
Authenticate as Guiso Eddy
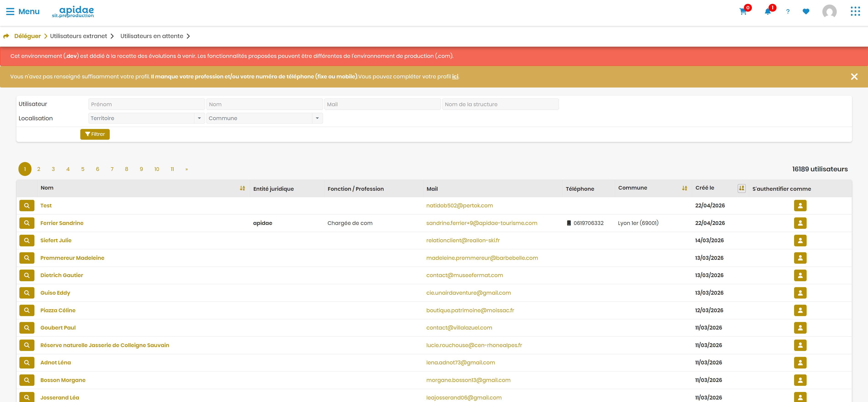(800, 293)
